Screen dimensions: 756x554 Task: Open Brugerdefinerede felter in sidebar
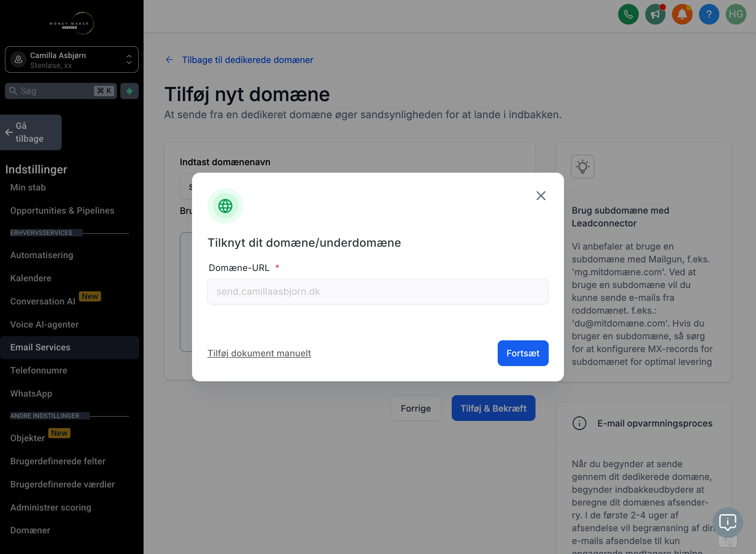[x=58, y=461]
